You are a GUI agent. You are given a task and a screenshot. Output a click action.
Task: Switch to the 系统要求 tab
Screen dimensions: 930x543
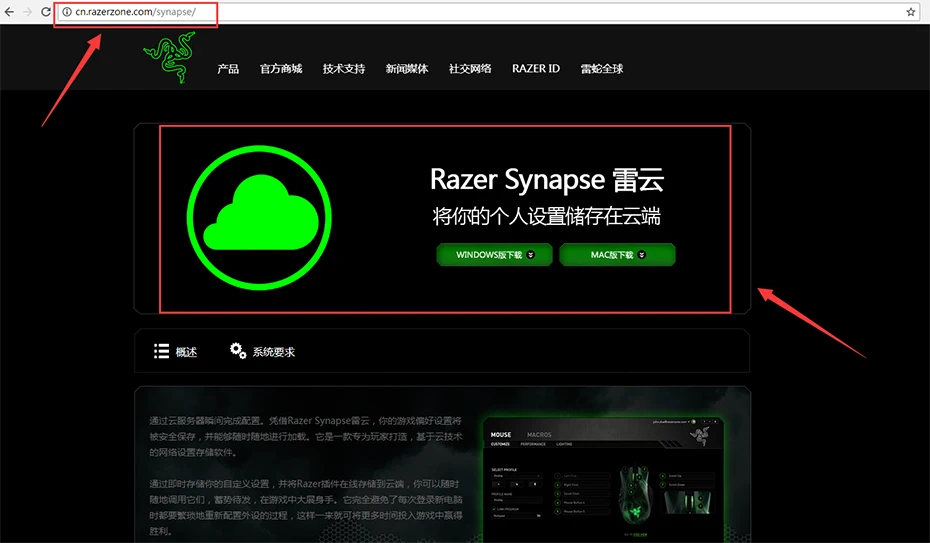point(262,352)
